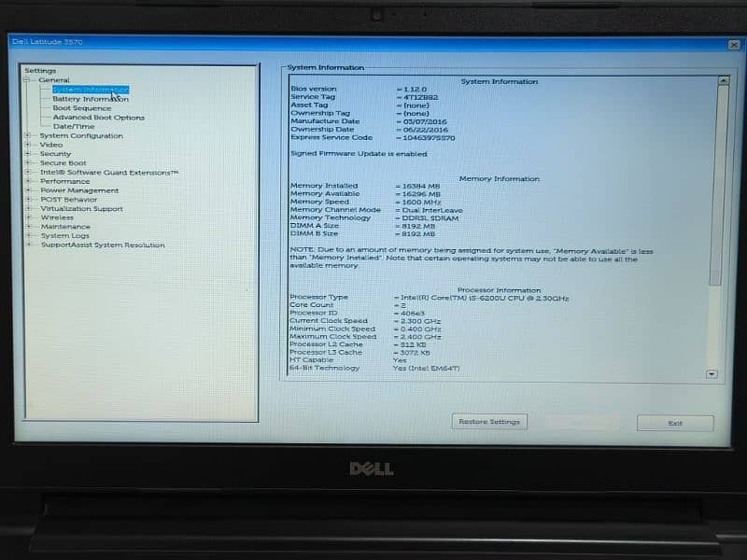Select the Date/Time setting
The width and height of the screenshot is (747, 560).
(74, 127)
